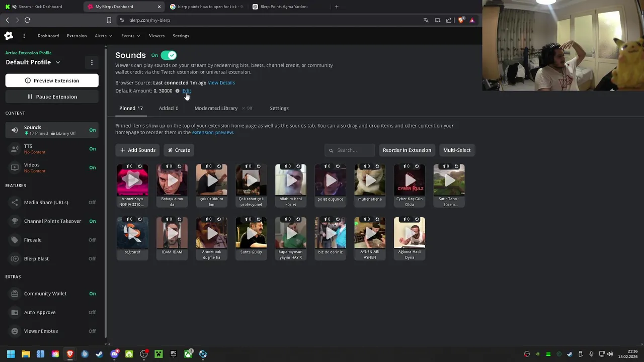Expand the Alerts menu dropdown
The image size is (644, 362).
pos(103,36)
